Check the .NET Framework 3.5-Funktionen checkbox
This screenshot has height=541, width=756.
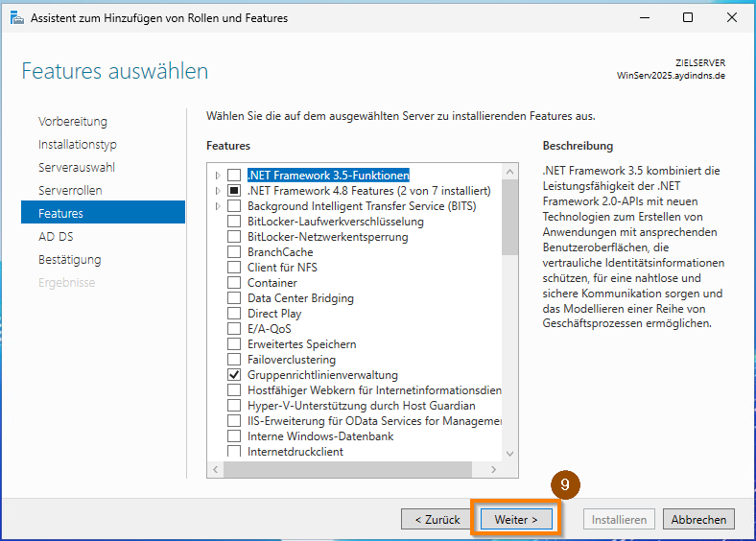(x=234, y=175)
